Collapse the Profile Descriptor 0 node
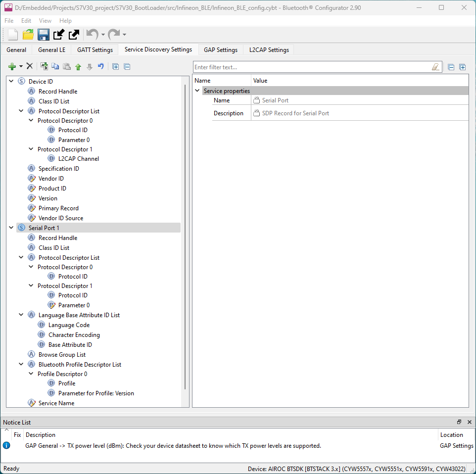Image resolution: width=476 pixels, height=474 pixels. point(31,374)
